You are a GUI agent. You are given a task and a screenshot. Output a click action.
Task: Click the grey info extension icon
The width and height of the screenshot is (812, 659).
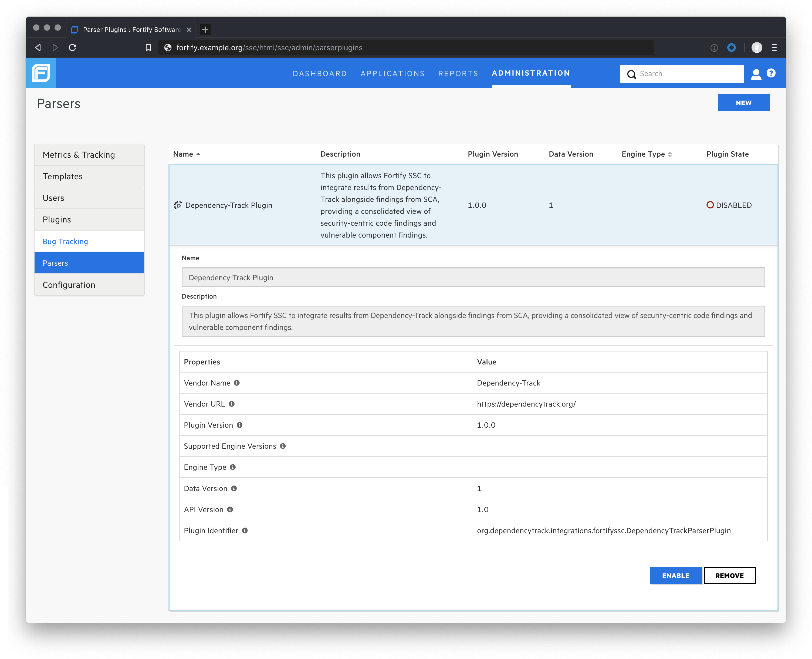click(714, 48)
